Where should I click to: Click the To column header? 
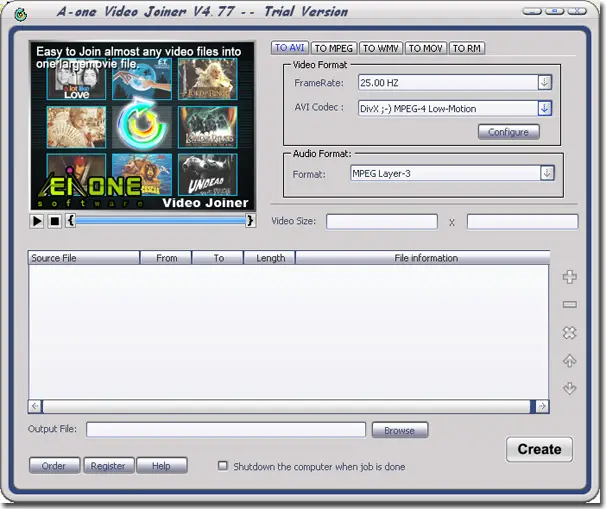[218, 258]
